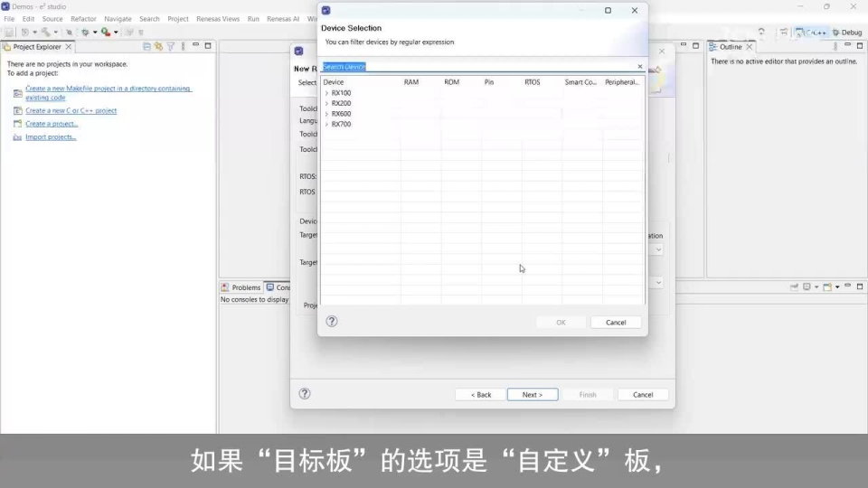Select the Console tab
This screenshot has height=488, width=868.
(278, 287)
